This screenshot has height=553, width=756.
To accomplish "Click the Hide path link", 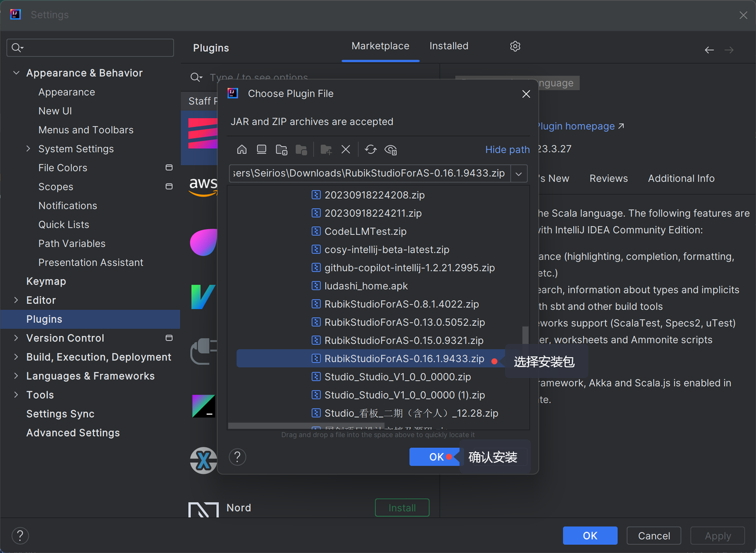I will (x=507, y=150).
